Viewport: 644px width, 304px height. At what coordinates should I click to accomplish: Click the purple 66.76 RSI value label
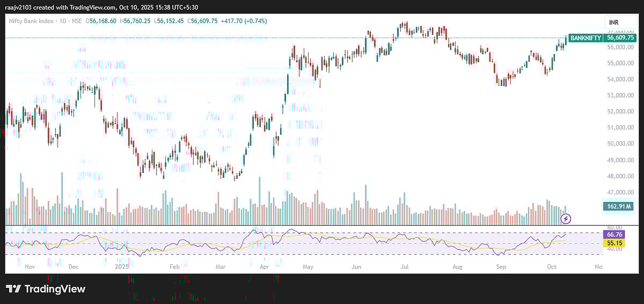point(613,235)
